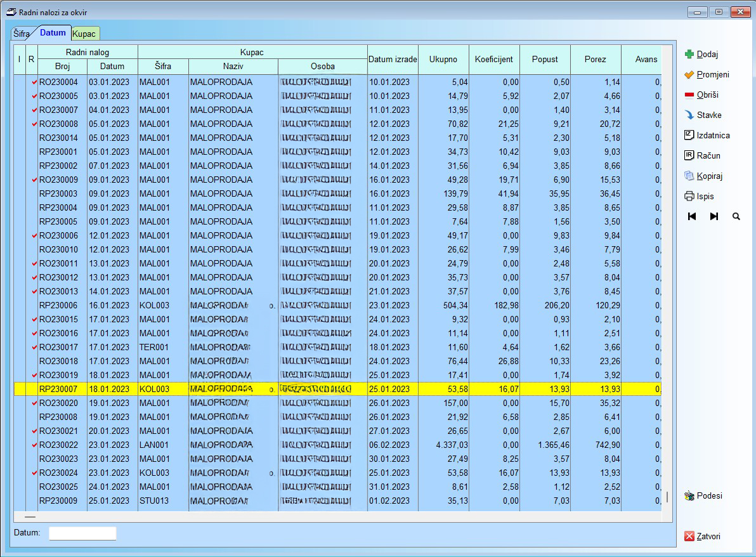756x557 pixels.
Task: Click the Datum filter input field
Action: click(x=83, y=533)
